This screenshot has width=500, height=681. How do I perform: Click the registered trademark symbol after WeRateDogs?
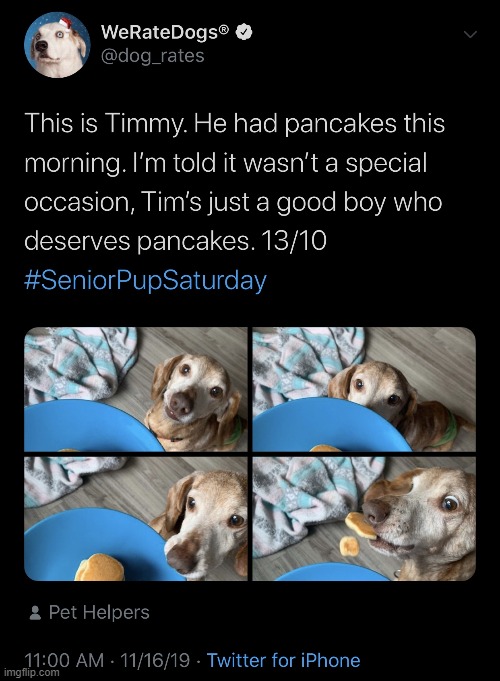pyautogui.click(x=223, y=30)
